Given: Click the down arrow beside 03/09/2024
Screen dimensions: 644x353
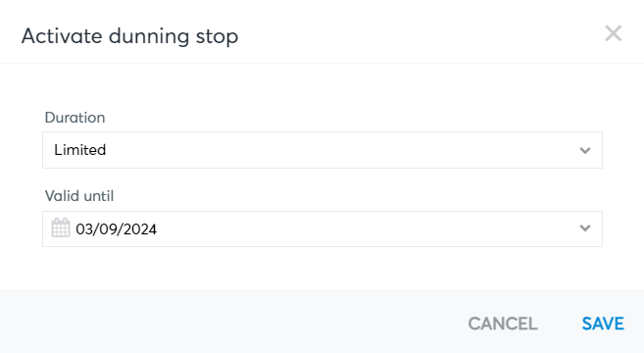Looking at the screenshot, I should pos(585,228).
